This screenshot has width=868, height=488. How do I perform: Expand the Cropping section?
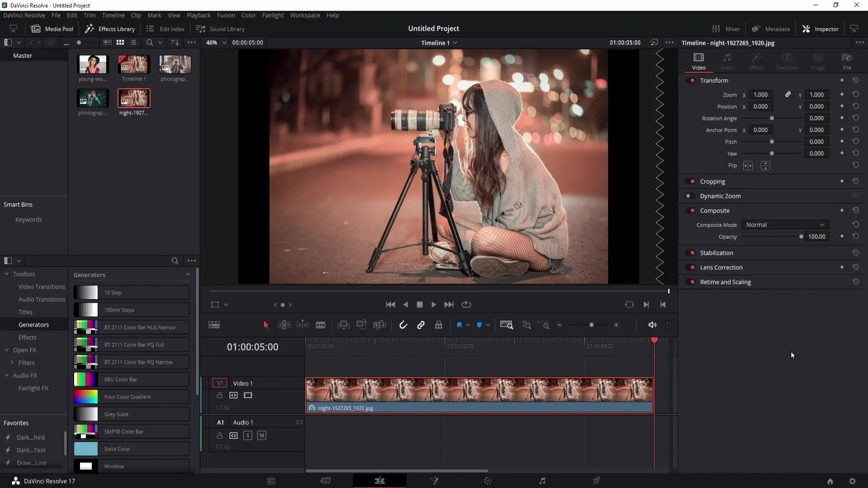(713, 181)
